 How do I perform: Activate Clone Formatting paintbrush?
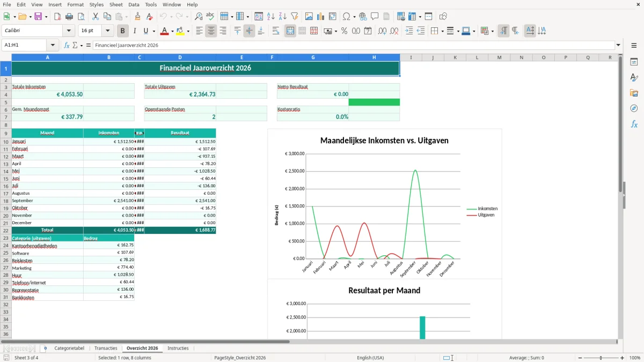[x=138, y=17]
